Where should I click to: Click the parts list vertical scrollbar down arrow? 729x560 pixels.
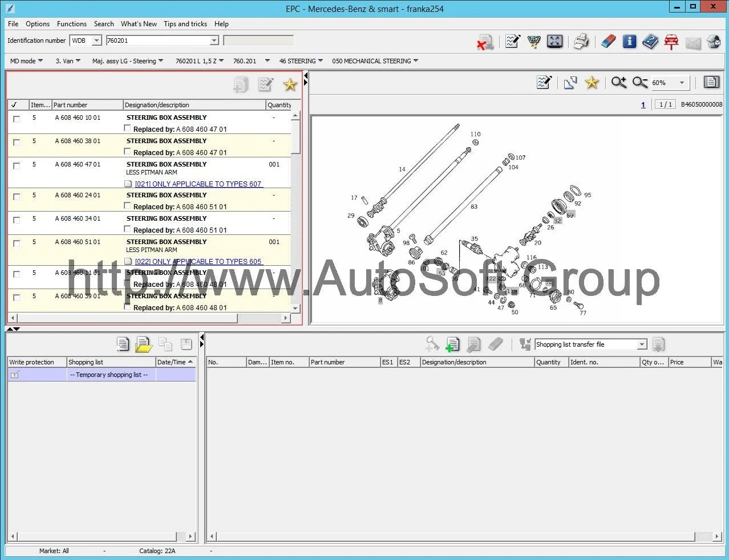click(295, 308)
